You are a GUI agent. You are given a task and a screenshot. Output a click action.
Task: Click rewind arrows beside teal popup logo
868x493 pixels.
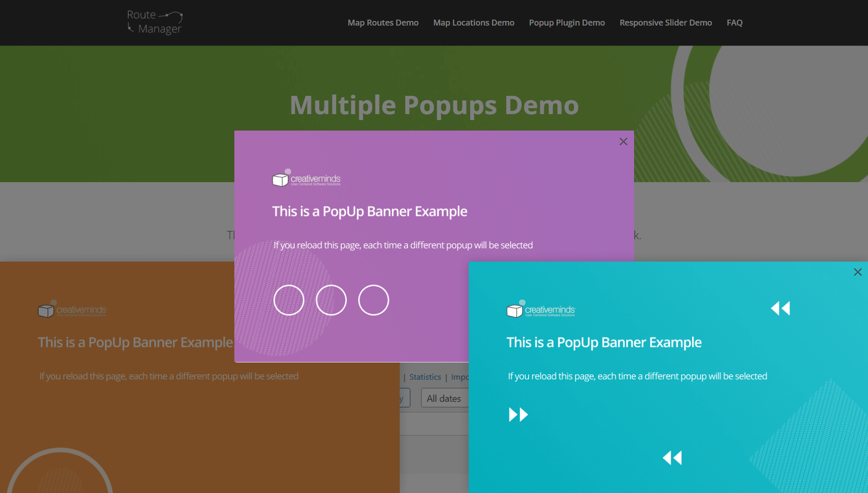coord(780,309)
